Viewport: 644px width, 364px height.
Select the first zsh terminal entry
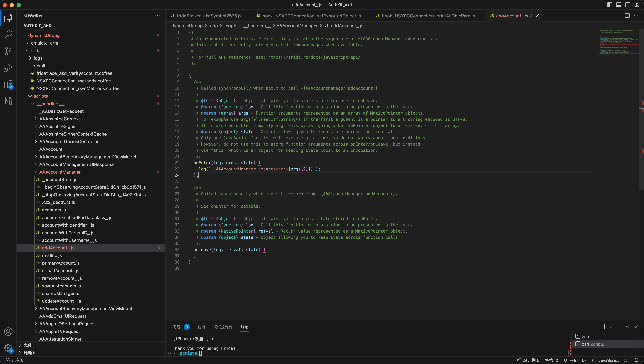[608, 336]
